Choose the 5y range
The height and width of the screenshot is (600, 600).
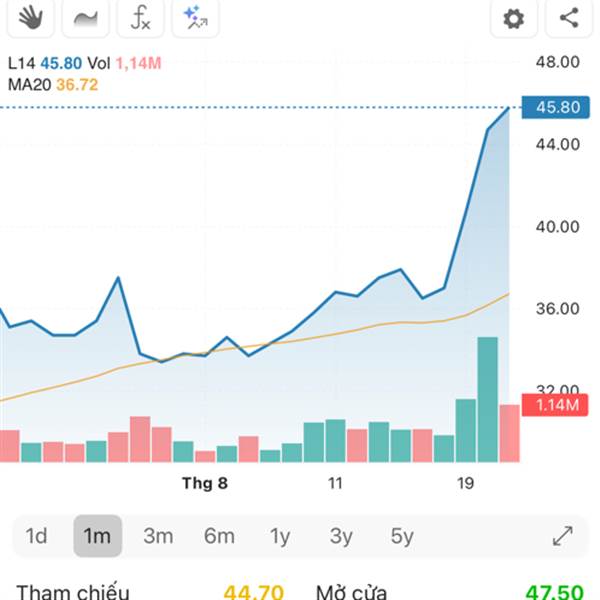coord(402,536)
